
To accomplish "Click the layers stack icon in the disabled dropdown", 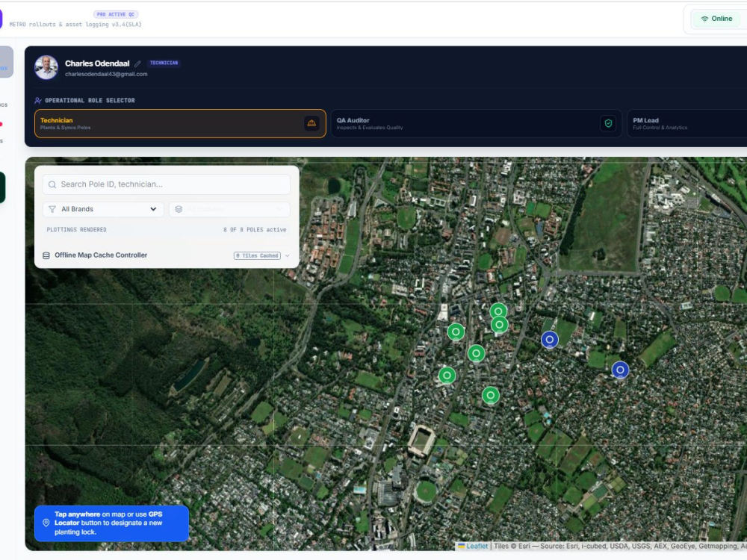I will coord(179,209).
